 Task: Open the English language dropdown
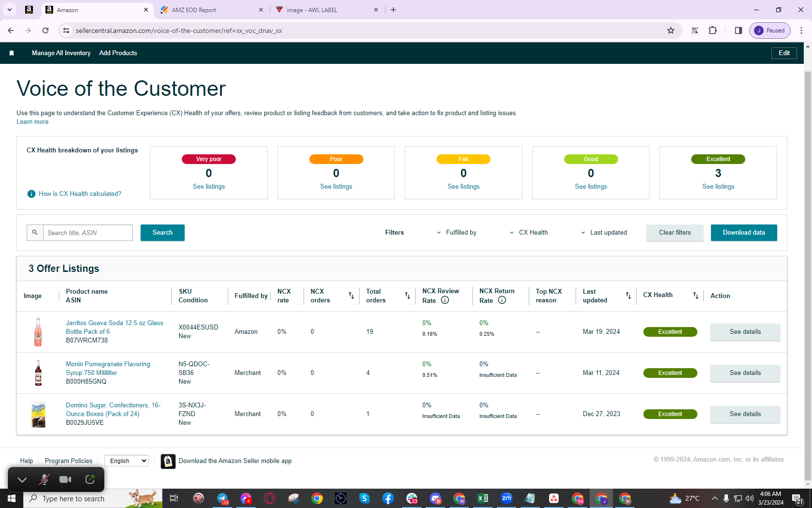[x=127, y=461]
